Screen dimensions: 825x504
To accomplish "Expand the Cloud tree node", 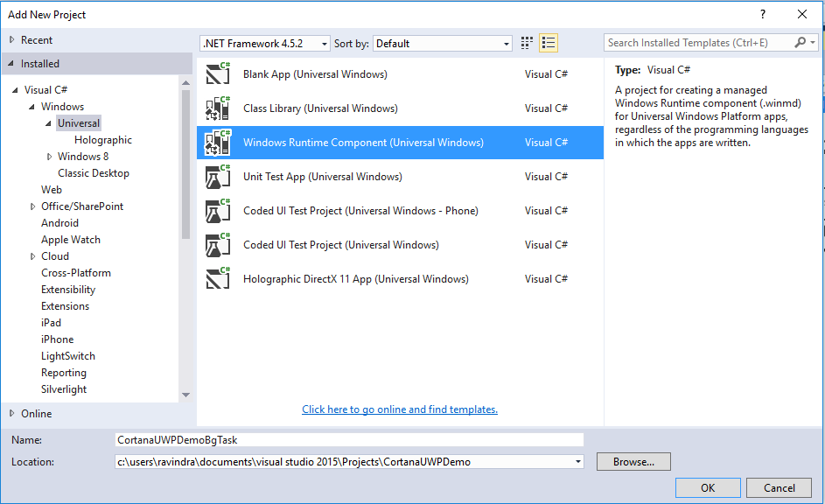I will tap(32, 256).
